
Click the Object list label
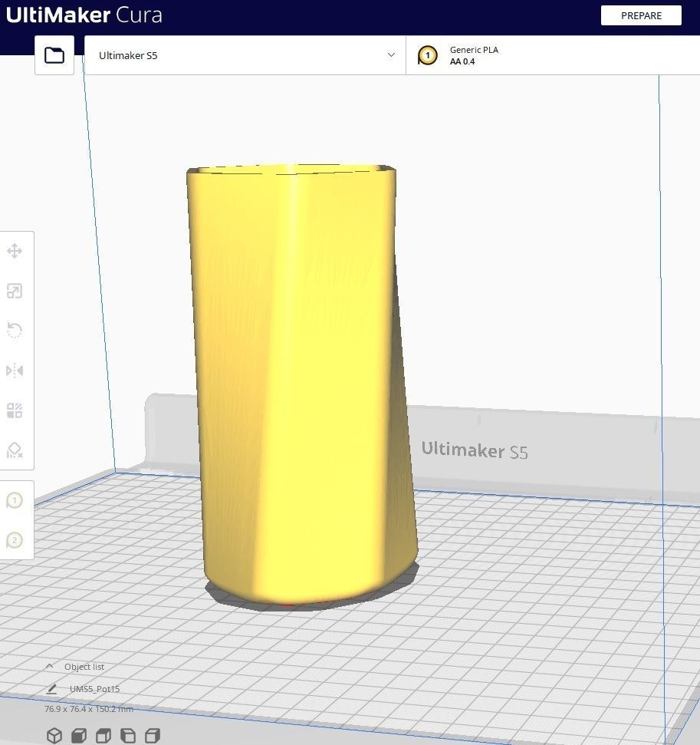(84, 667)
